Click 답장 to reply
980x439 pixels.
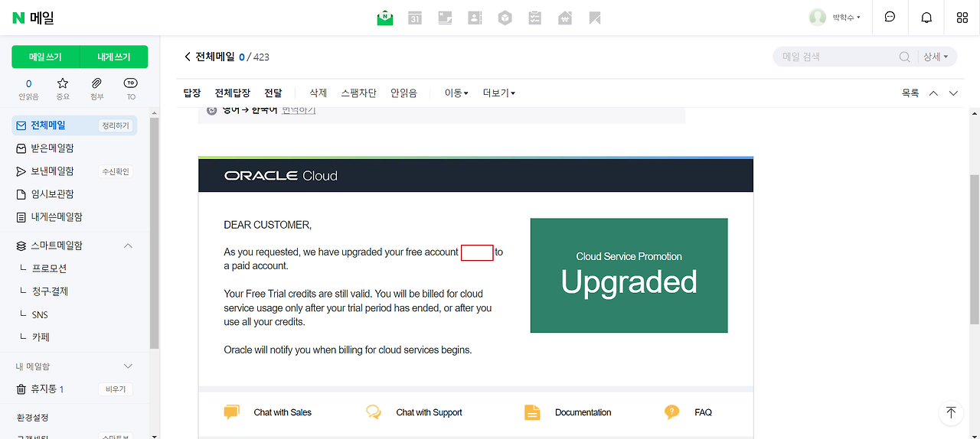coord(192,93)
